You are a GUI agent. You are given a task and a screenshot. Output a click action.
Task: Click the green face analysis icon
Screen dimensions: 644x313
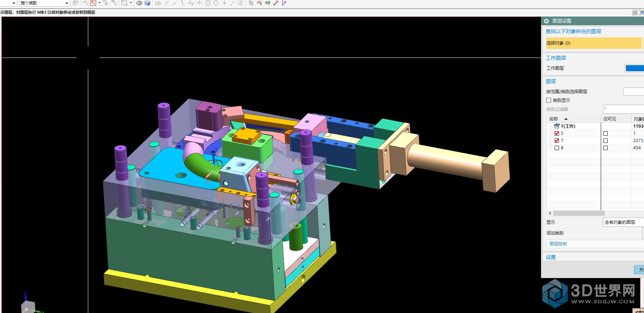click(268, 3)
